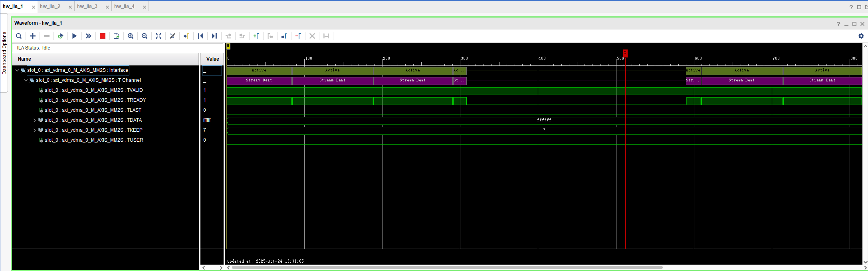This screenshot has height=271, width=868.
Task: Switch to the hw_ila_1 tab
Action: 13,6
